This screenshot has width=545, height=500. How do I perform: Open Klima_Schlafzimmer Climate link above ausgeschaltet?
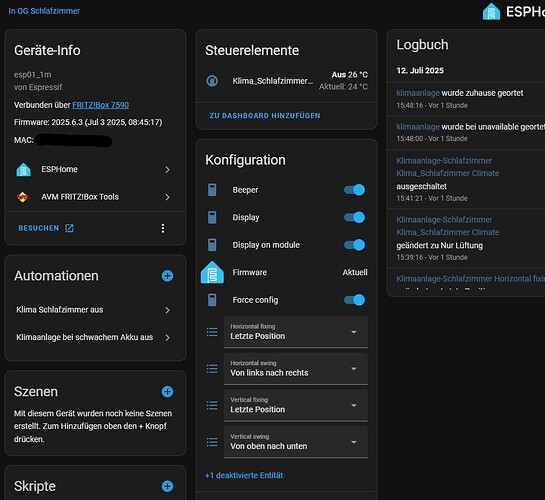(448, 173)
